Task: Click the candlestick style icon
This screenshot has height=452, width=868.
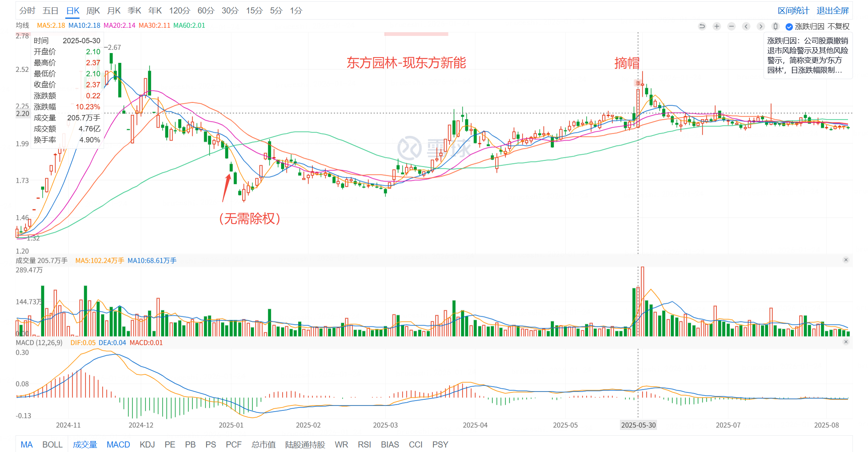Action: tap(775, 27)
